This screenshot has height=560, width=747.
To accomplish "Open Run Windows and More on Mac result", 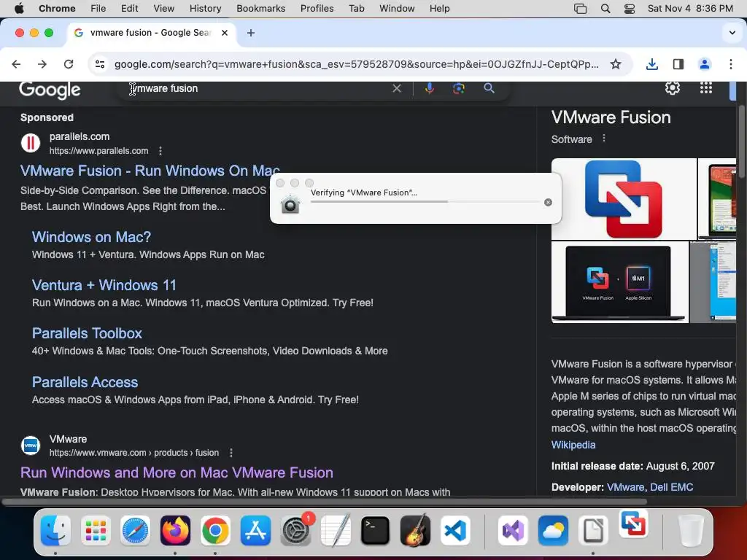I will (x=177, y=472).
